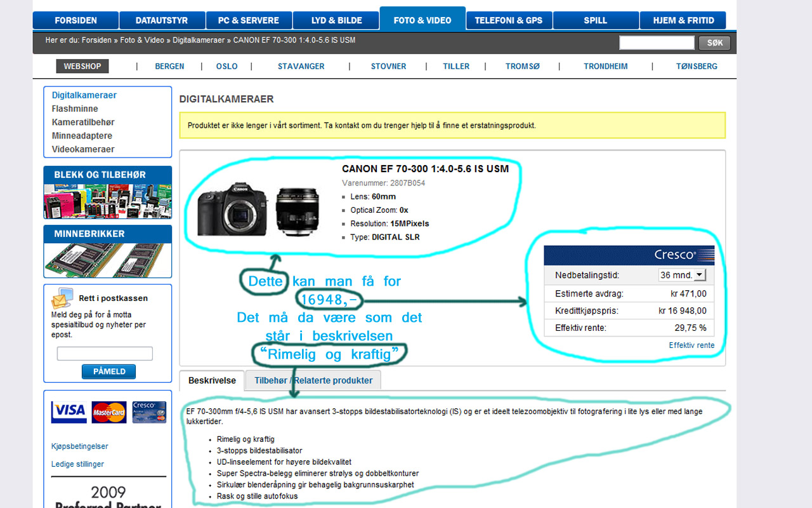Go to Foto & Video breadcrumb

pyautogui.click(x=142, y=40)
